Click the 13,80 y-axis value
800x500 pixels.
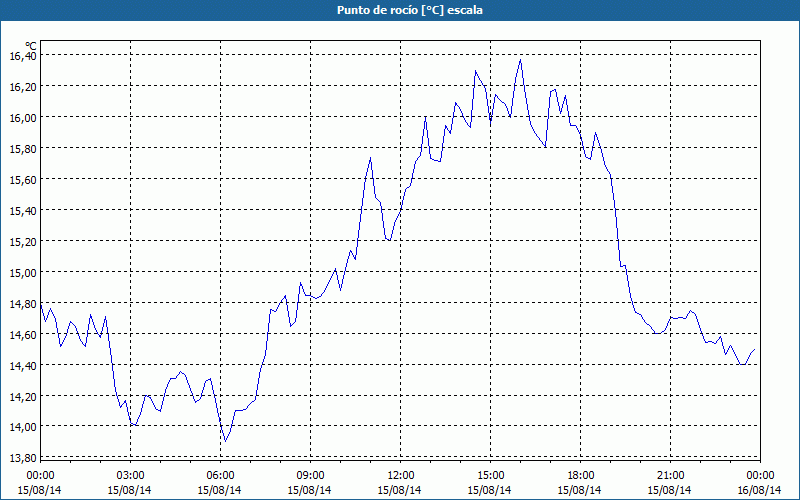tap(23, 458)
